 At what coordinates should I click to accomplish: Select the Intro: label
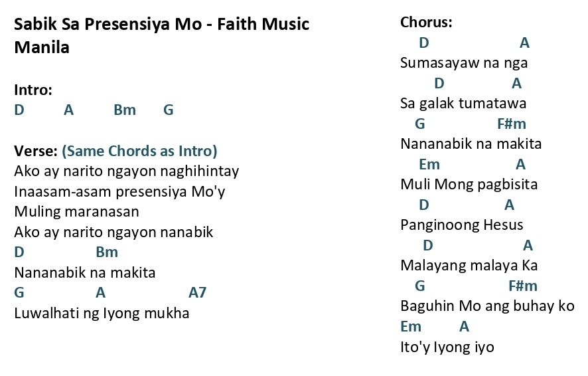[33, 90]
